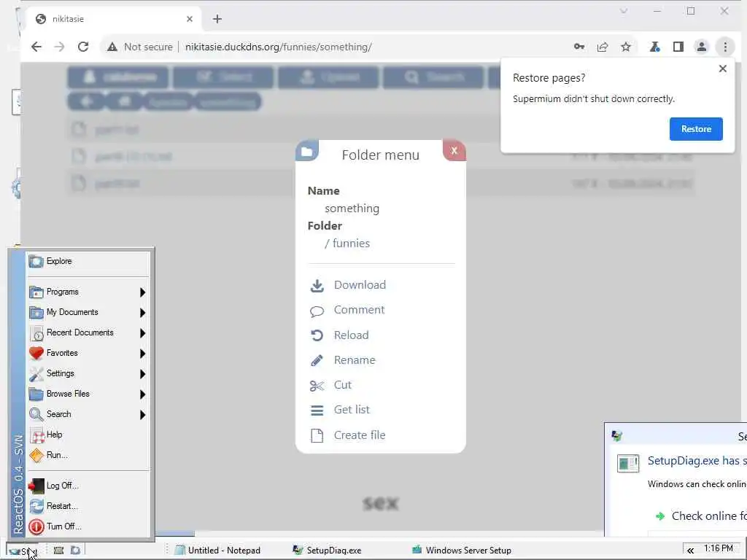
Task: Click the show desktop quick launch icon
Action: coord(58,551)
